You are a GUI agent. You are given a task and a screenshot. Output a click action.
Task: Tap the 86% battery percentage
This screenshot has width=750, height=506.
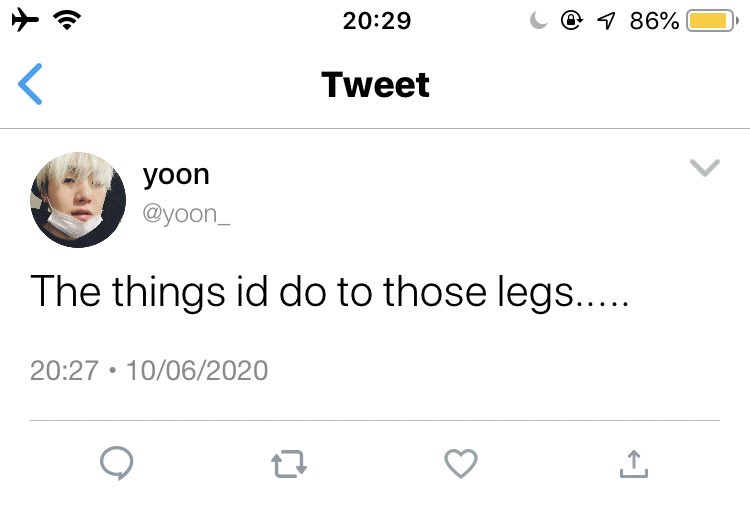pos(654,21)
